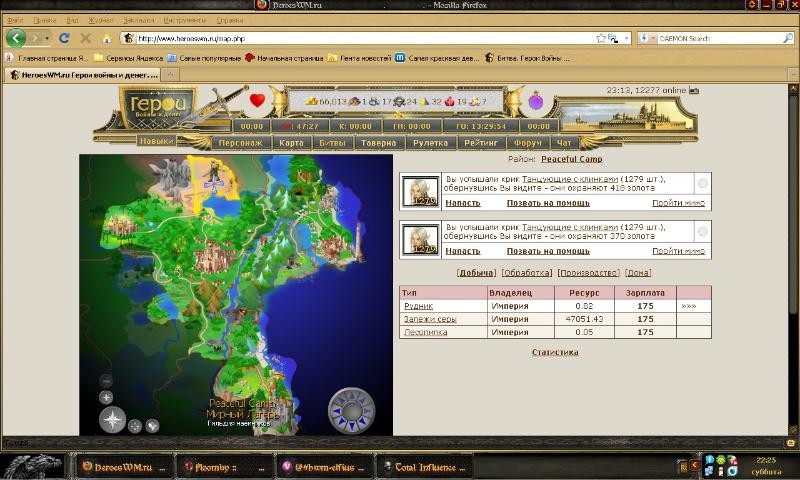Viewport: 800px width, 480px height.
Task: Open the Залежи серы facility link
Action: [430, 319]
